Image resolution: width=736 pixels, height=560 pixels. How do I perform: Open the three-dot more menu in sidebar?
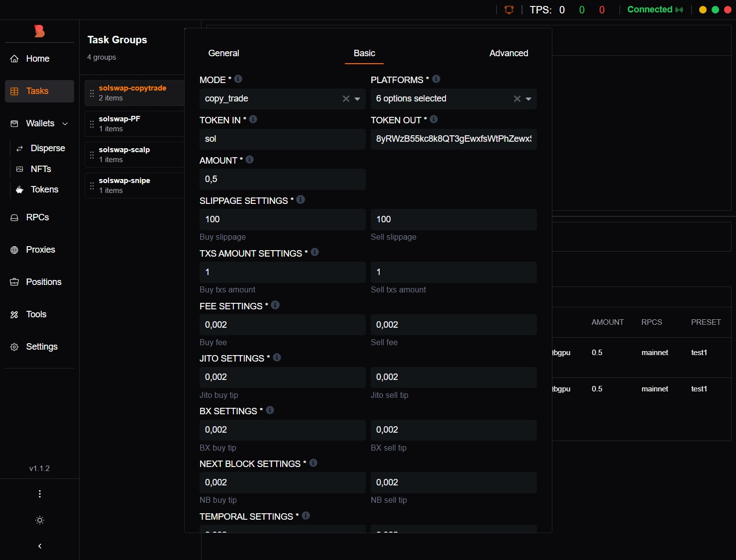(x=40, y=494)
